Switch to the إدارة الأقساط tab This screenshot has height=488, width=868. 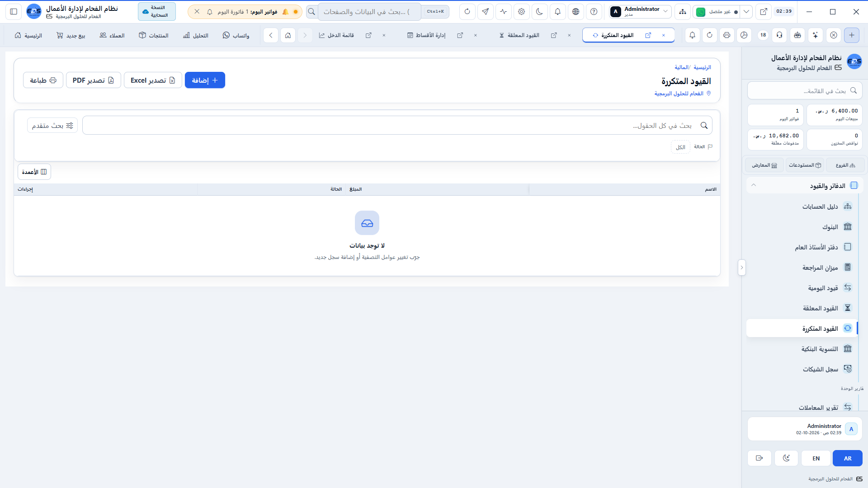426,35
